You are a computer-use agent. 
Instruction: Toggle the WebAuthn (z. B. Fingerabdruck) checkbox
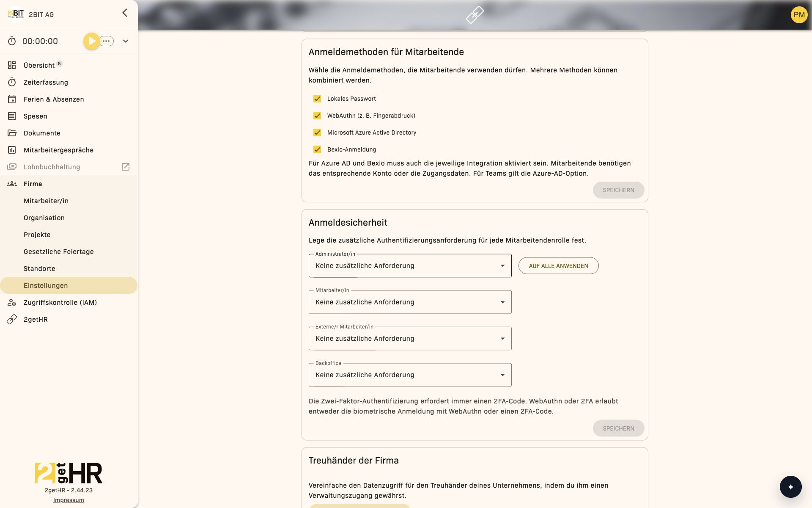pos(317,116)
